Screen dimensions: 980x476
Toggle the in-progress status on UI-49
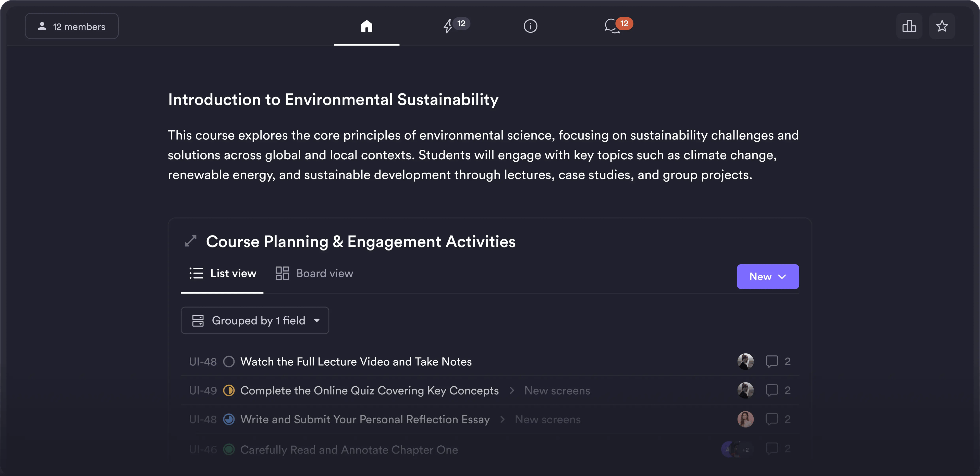[229, 390]
